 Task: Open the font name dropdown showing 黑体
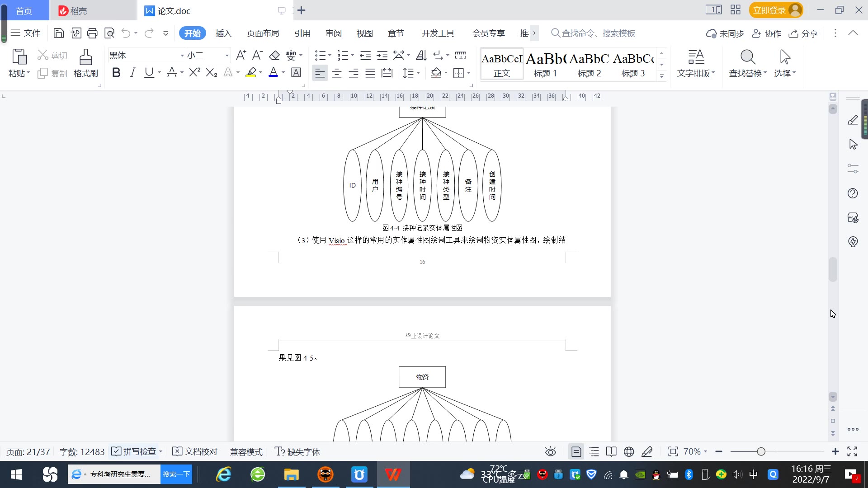pos(182,56)
